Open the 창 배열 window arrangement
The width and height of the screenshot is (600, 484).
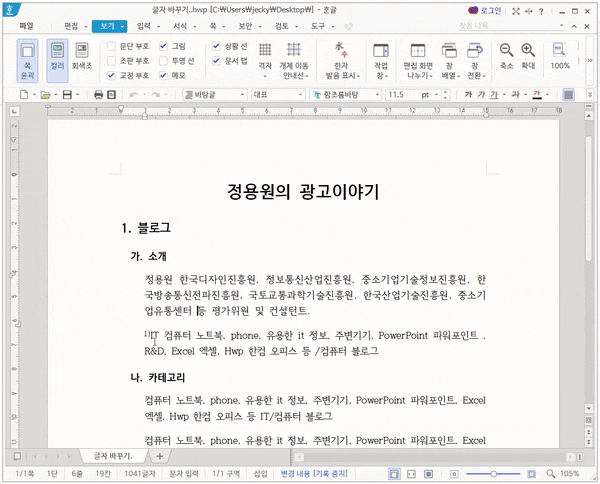[x=450, y=60]
